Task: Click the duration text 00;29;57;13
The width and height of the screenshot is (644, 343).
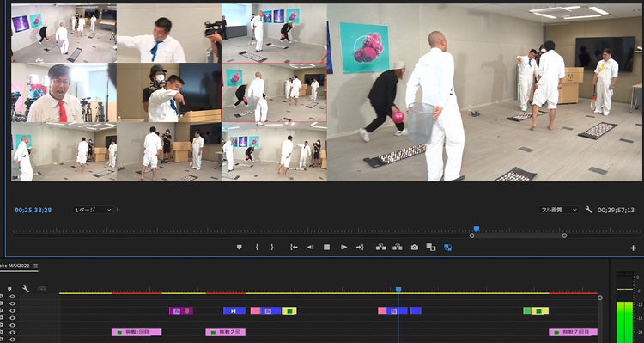Action: click(616, 210)
